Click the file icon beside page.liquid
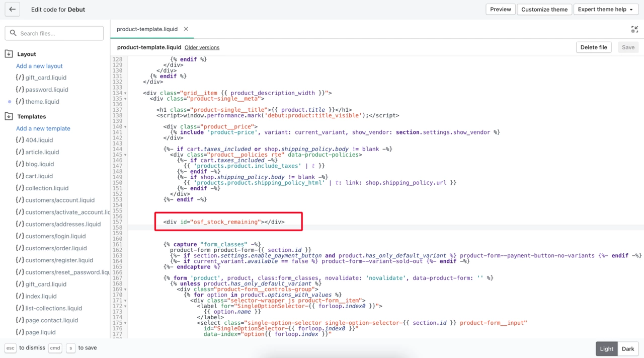The width and height of the screenshot is (644, 358). pyautogui.click(x=20, y=332)
